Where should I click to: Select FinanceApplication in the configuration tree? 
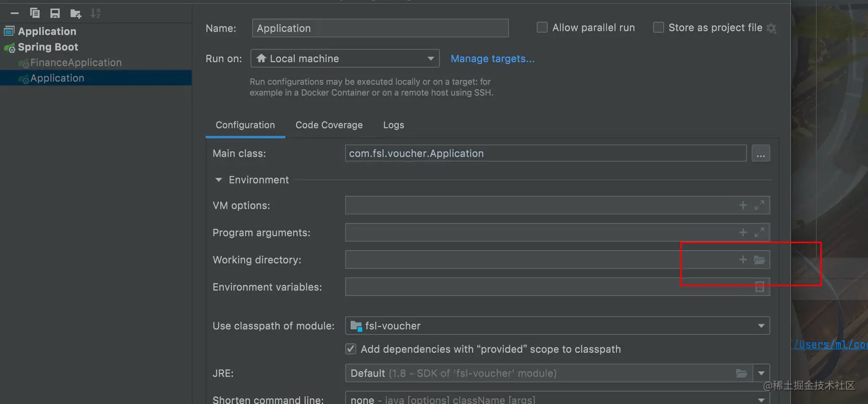76,63
